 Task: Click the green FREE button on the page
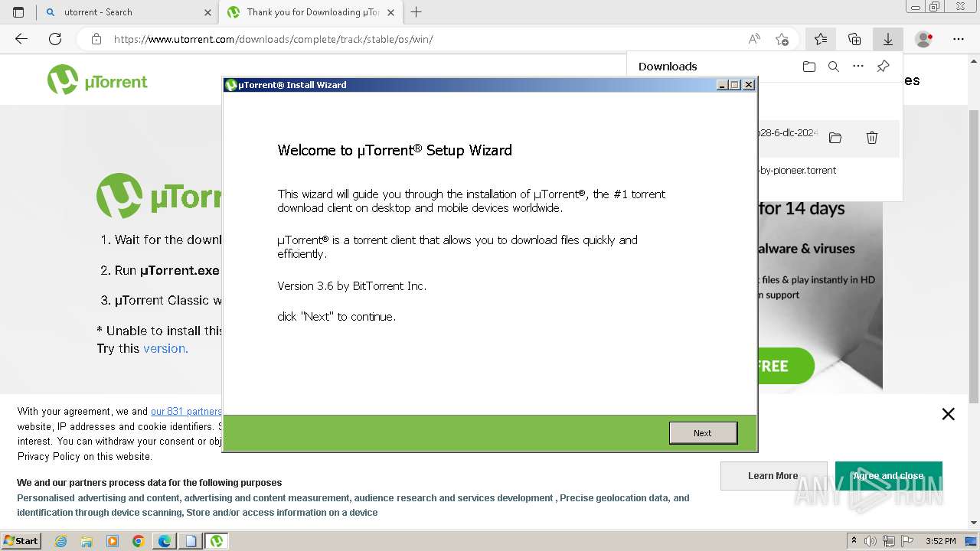click(x=786, y=366)
